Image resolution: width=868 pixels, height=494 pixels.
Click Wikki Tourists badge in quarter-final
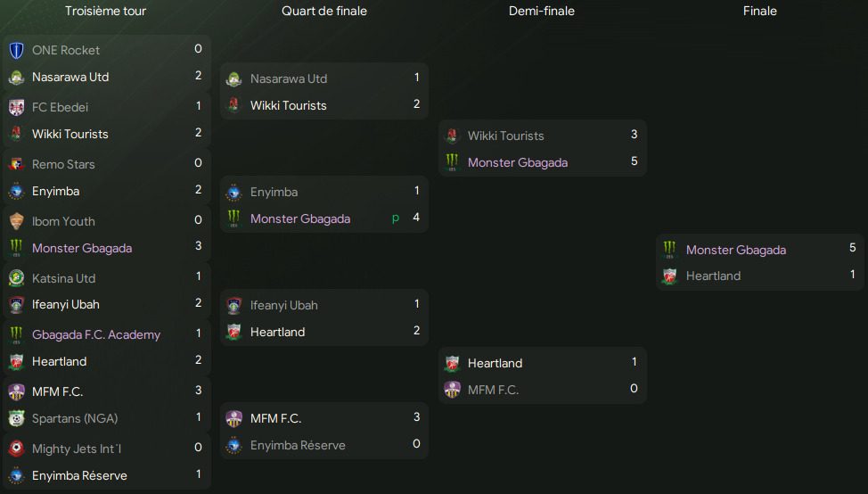234,105
